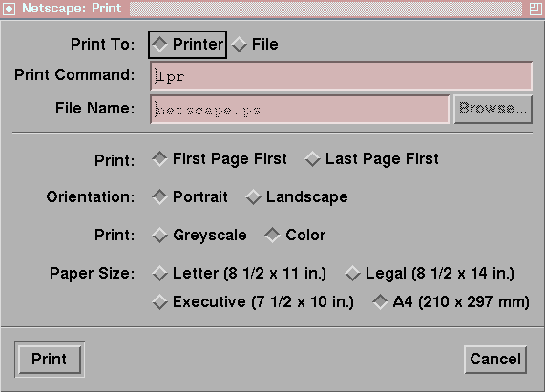The width and height of the screenshot is (545, 392).
Task: Click into the Print Command field
Action: coord(341,76)
